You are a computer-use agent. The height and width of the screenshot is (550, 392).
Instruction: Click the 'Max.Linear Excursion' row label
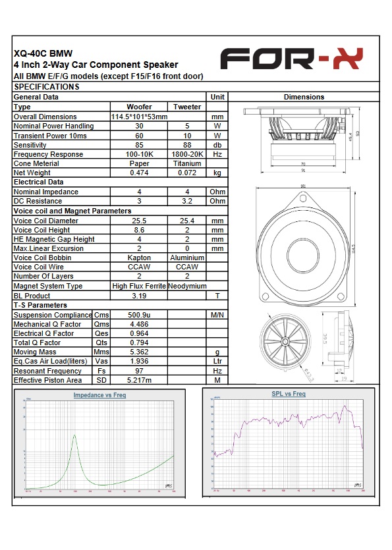(x=49, y=248)
